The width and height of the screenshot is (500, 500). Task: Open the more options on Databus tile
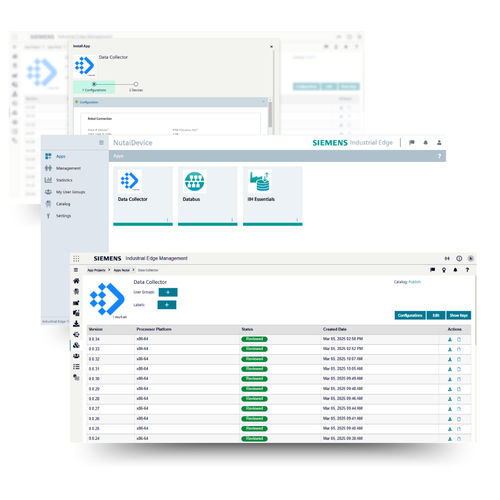[232, 219]
